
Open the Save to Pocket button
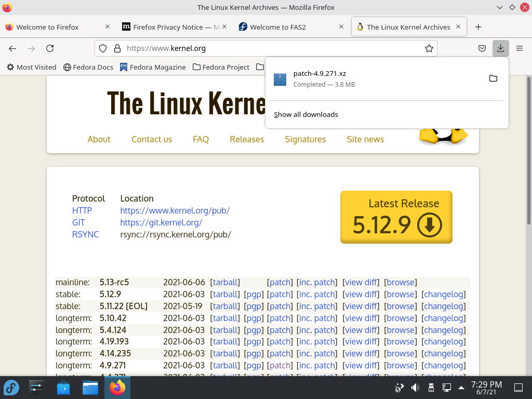[482, 48]
